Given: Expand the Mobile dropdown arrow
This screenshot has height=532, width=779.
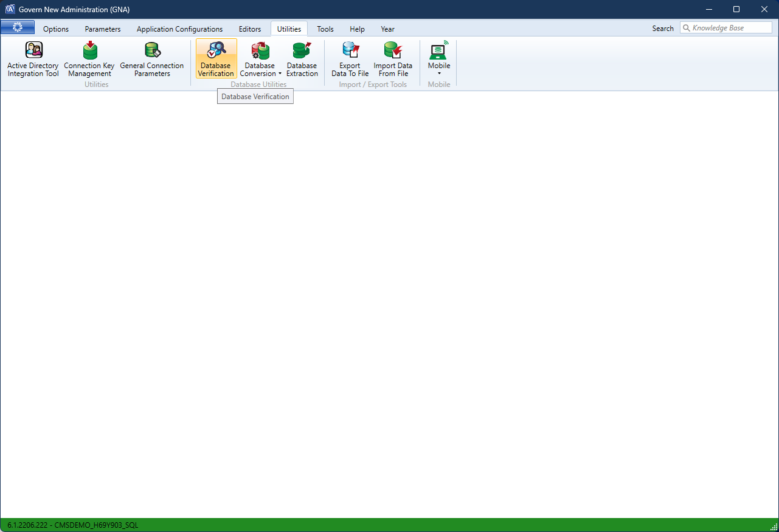Looking at the screenshot, I should [x=439, y=74].
